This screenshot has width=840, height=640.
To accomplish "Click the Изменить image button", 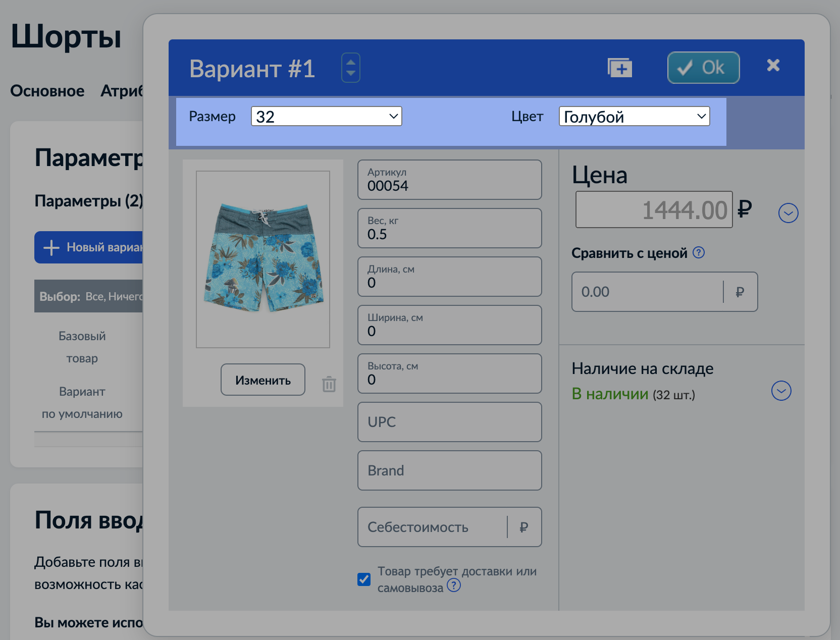I will (263, 380).
